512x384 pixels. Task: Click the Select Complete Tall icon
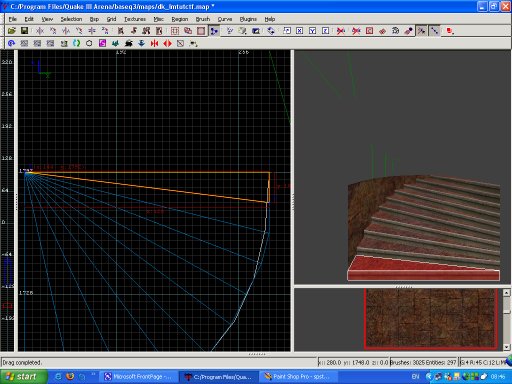tap(121, 31)
